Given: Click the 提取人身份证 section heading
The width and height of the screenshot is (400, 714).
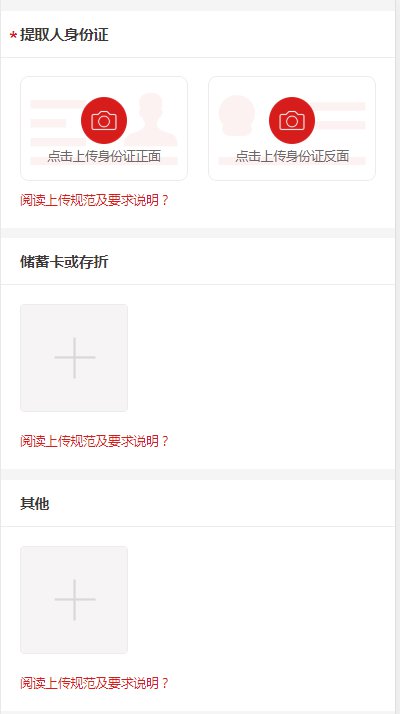Looking at the screenshot, I should tap(64, 35).
